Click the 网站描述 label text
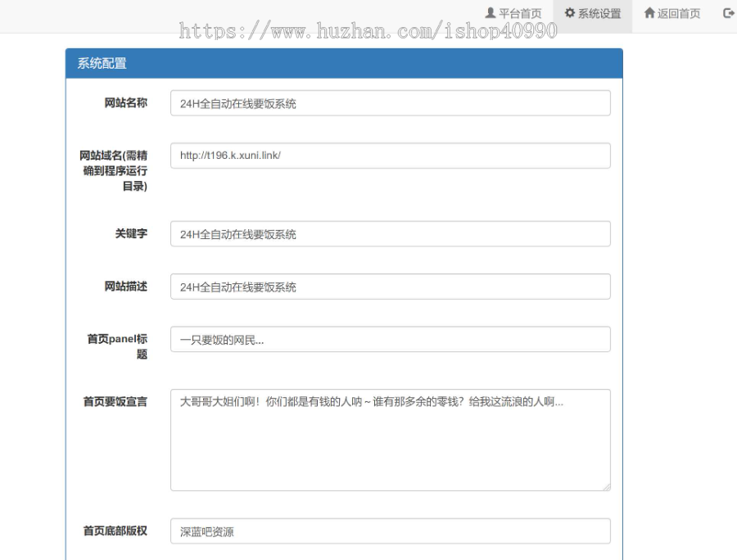The width and height of the screenshot is (737, 560). point(125,286)
